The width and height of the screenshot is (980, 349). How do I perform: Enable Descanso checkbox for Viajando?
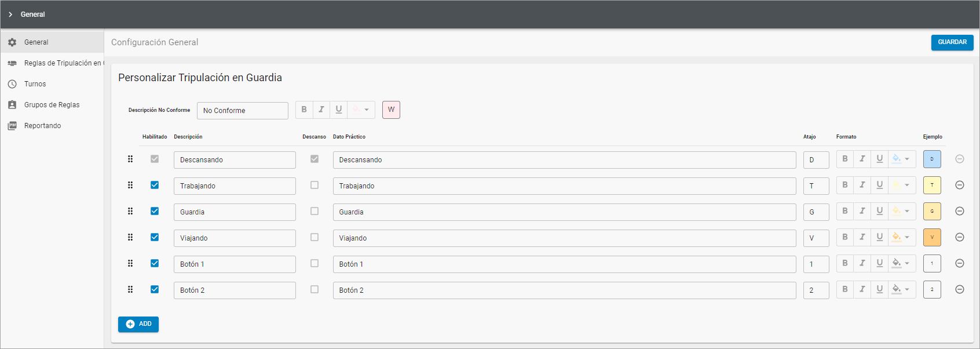pyautogui.click(x=315, y=237)
